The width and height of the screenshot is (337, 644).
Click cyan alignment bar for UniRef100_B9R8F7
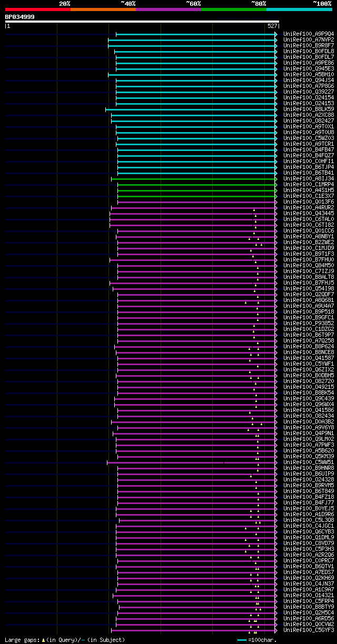point(192,46)
